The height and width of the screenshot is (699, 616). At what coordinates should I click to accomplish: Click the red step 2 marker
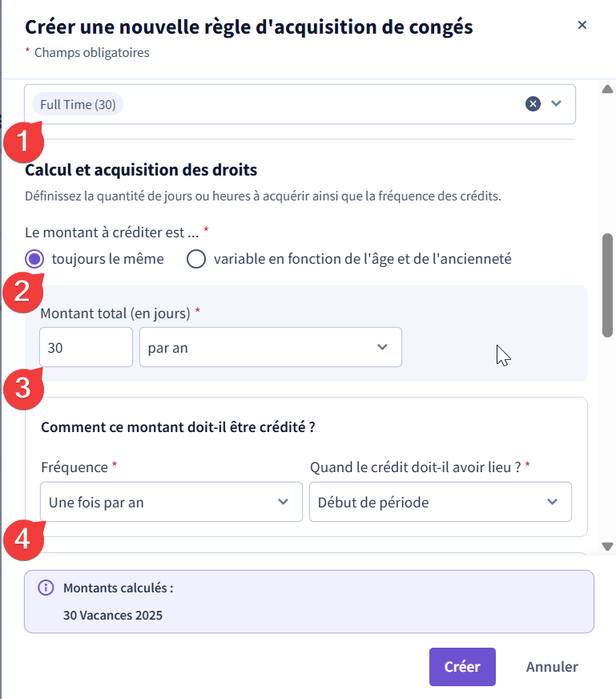click(23, 292)
